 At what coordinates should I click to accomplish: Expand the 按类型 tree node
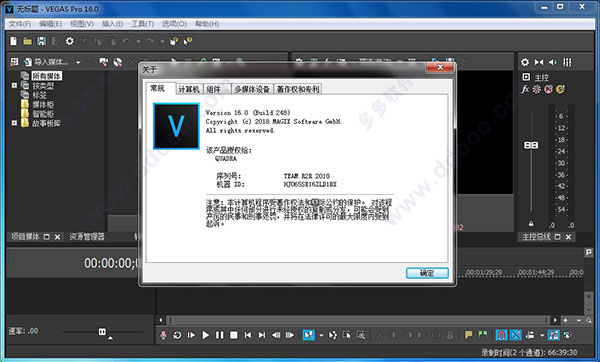tap(14, 85)
